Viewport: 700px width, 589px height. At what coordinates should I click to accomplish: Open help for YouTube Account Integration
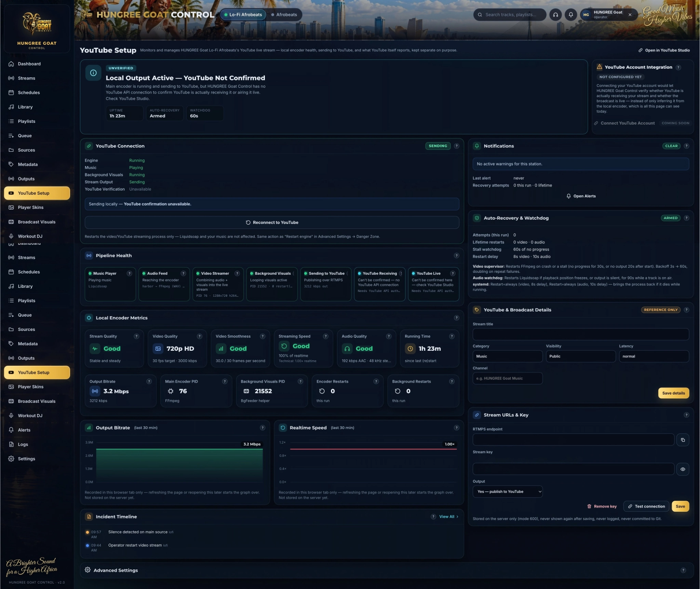pos(678,67)
